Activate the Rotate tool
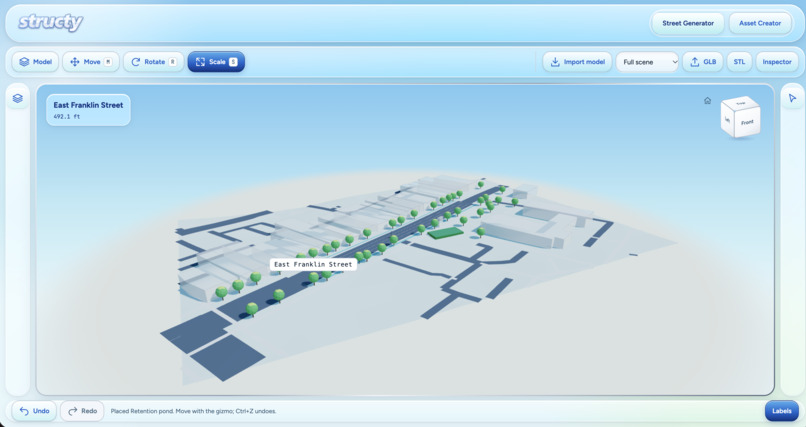Viewport: 806px width, 427px height. pos(154,62)
